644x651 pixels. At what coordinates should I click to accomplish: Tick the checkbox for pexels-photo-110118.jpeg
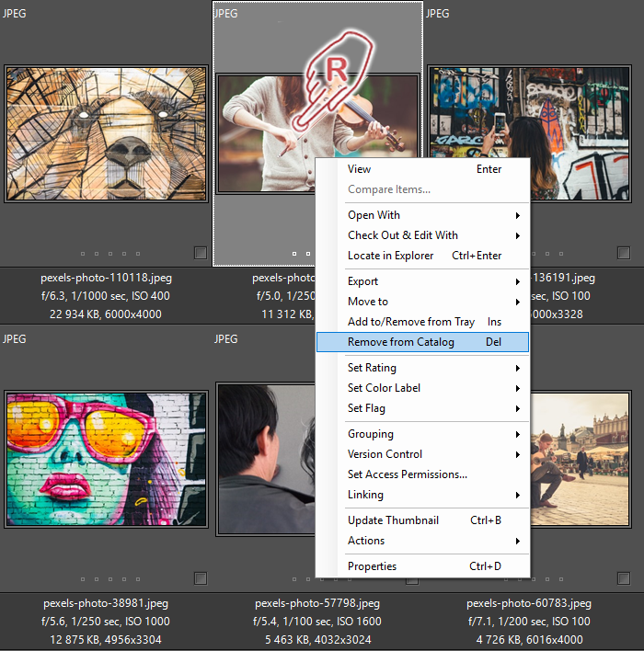coord(201,253)
